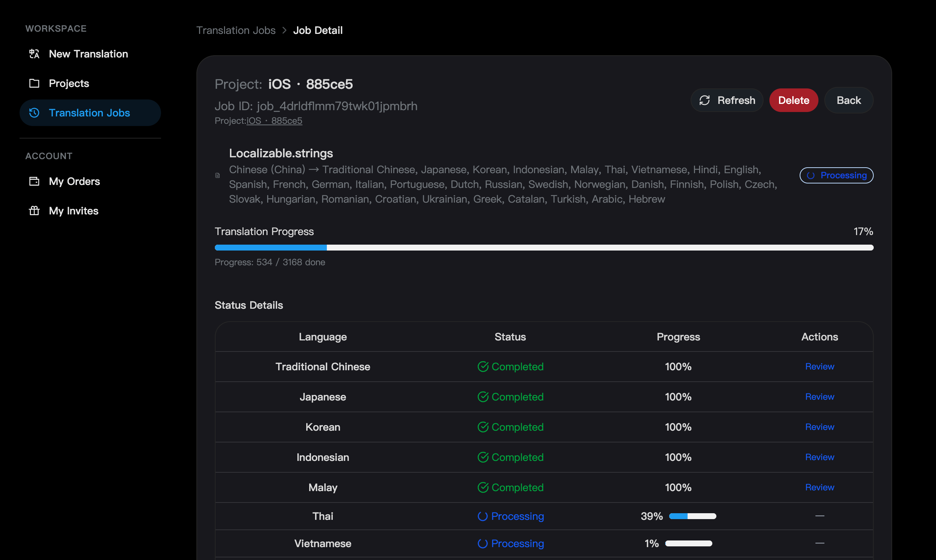Click the New Translation language icon
The image size is (936, 560).
[x=34, y=54]
